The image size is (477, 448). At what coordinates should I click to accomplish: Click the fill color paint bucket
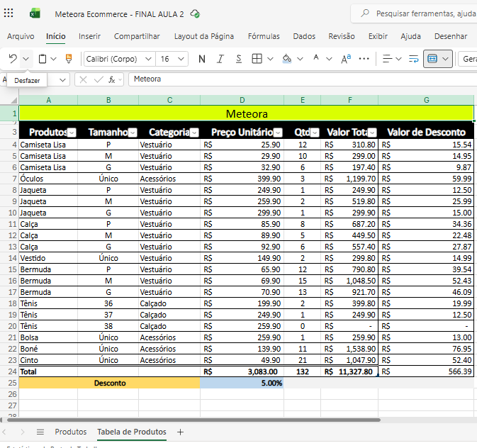coord(286,59)
